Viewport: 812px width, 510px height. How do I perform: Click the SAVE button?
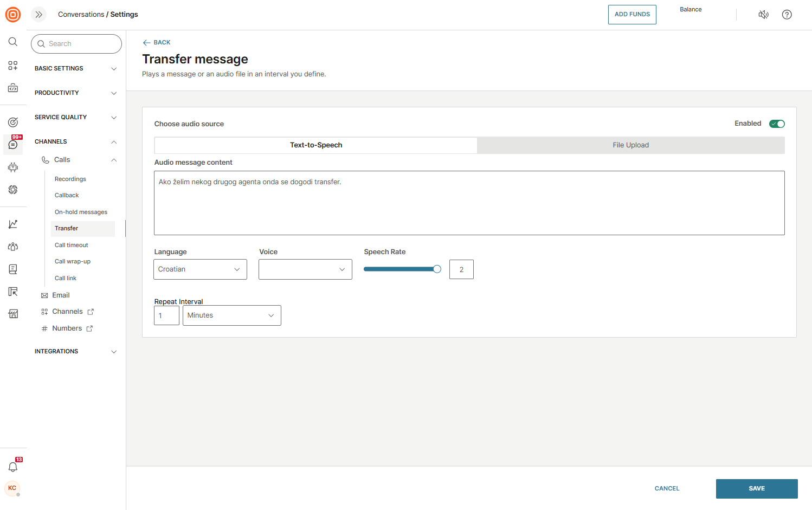757,488
